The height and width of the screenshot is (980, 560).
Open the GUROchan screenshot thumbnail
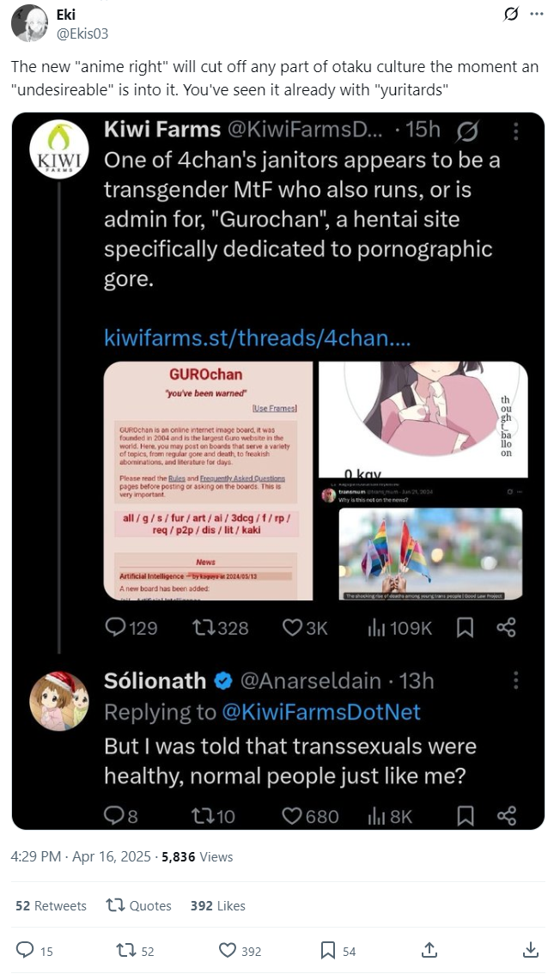(208, 479)
